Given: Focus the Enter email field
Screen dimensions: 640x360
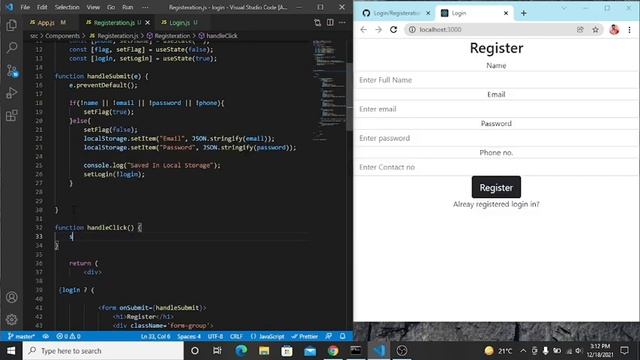Looking at the screenshot, I should [496, 109].
